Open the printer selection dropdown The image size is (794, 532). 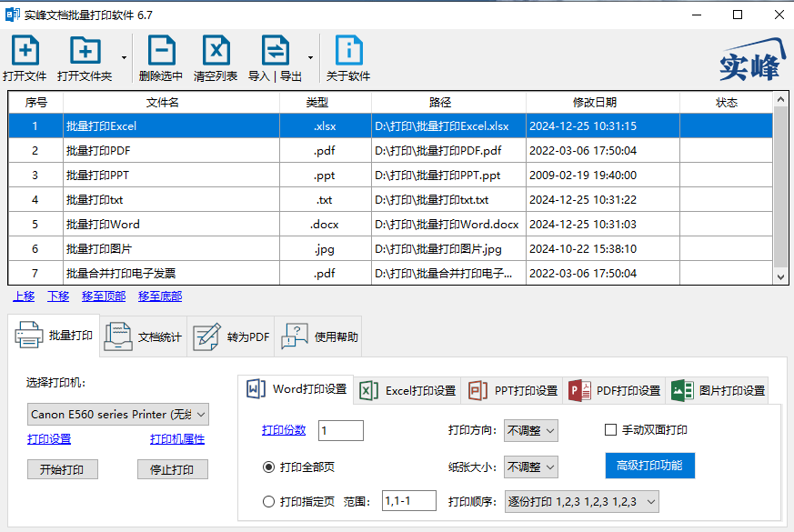pos(118,415)
